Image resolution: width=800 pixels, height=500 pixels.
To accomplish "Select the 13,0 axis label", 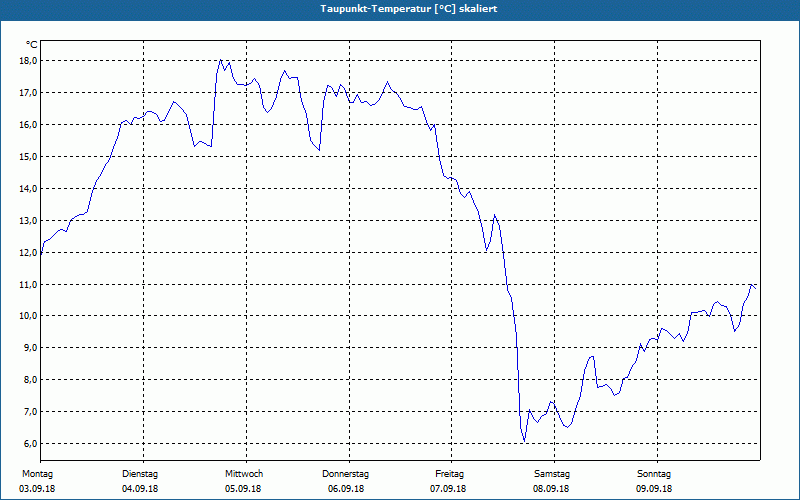I will [28, 220].
